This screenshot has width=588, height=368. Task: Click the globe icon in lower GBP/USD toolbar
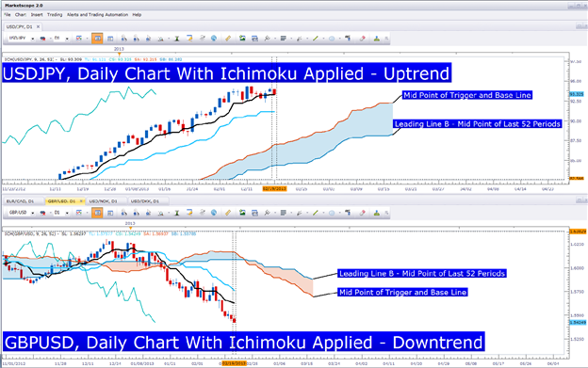tap(214, 213)
